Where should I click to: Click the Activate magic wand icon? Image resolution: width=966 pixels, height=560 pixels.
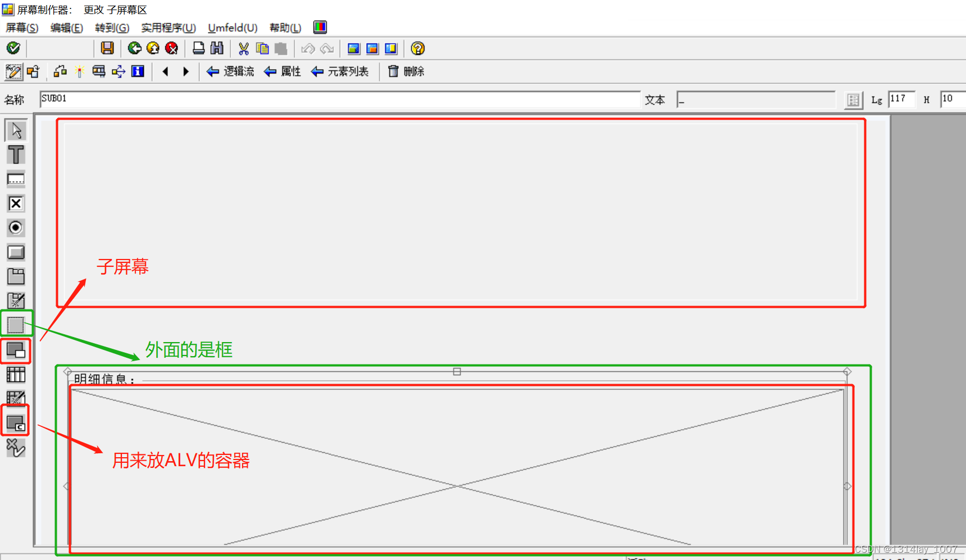coord(79,71)
